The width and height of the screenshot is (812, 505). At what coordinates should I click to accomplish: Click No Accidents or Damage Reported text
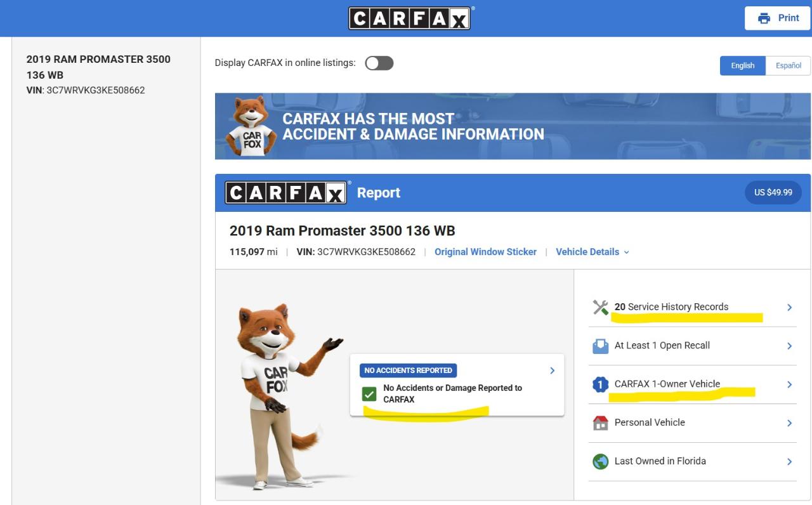[453, 394]
